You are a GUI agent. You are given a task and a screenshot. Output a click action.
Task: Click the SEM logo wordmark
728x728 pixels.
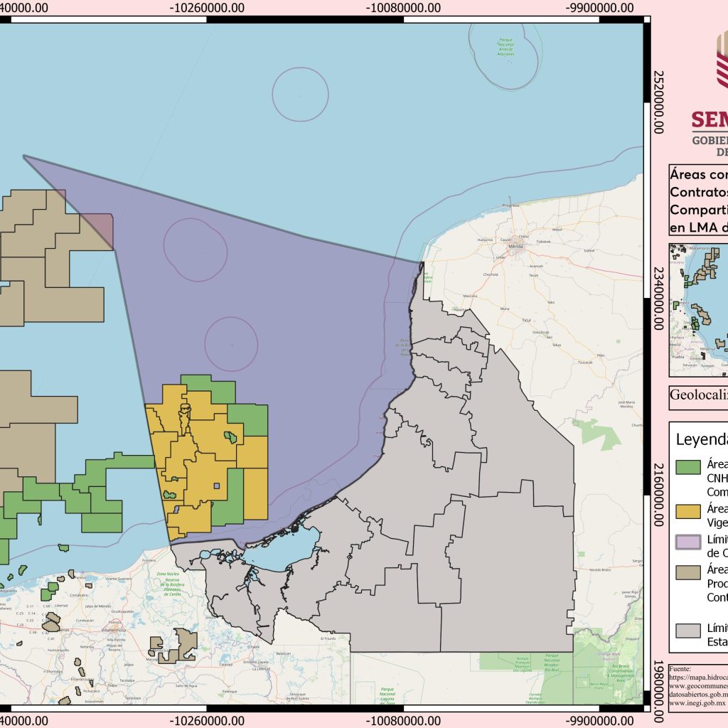click(710, 119)
